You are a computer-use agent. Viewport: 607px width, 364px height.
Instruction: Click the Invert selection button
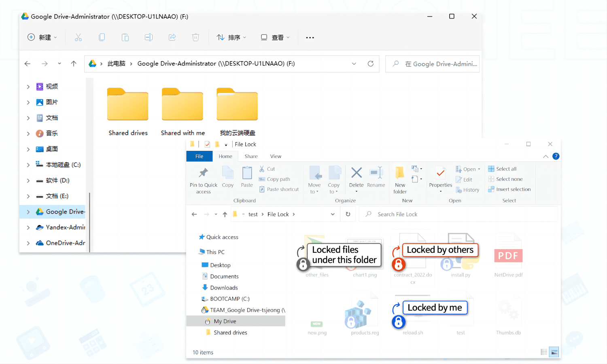coord(509,189)
